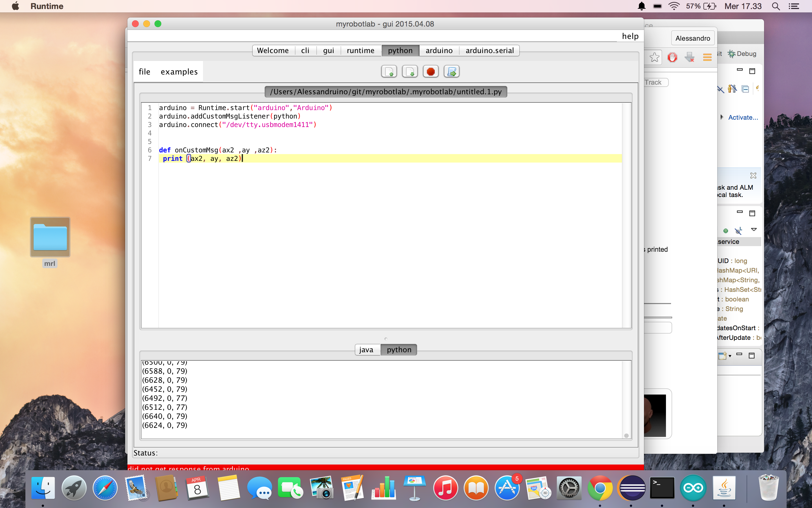Click the Activate... link in Eclipse
Screen dimensions: 812x508
pyautogui.click(x=743, y=117)
